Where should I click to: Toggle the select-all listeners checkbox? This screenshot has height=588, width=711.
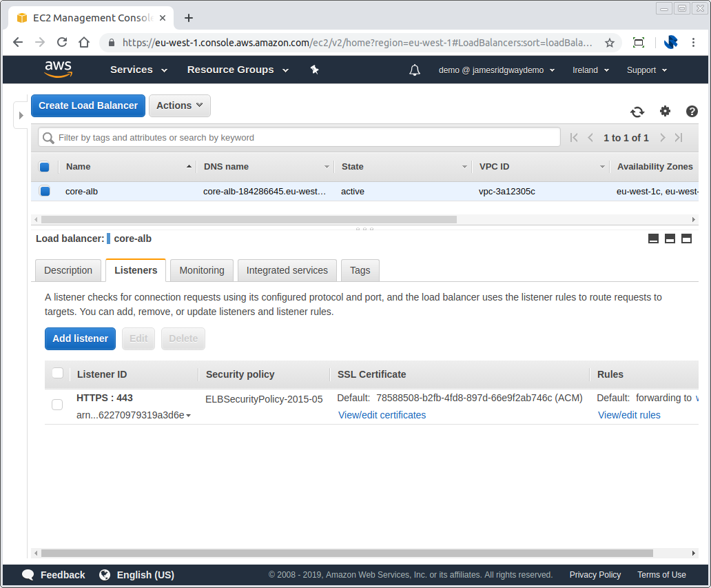point(58,373)
